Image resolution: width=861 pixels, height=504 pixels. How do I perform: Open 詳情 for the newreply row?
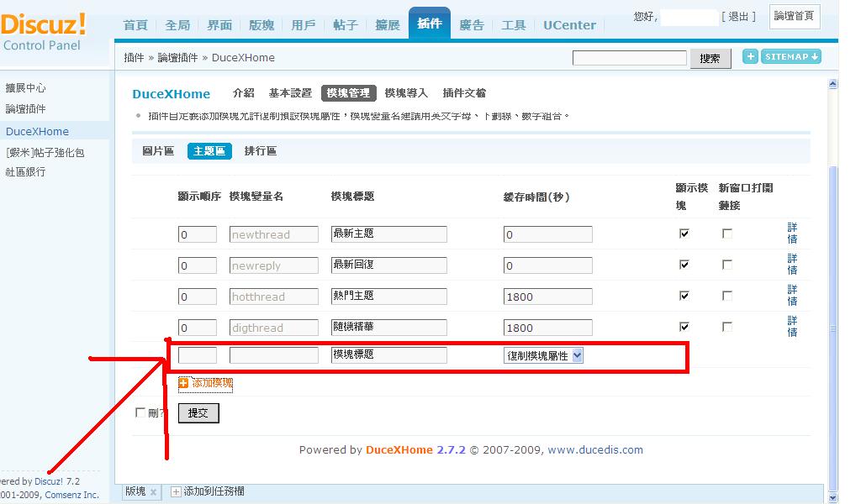[792, 265]
